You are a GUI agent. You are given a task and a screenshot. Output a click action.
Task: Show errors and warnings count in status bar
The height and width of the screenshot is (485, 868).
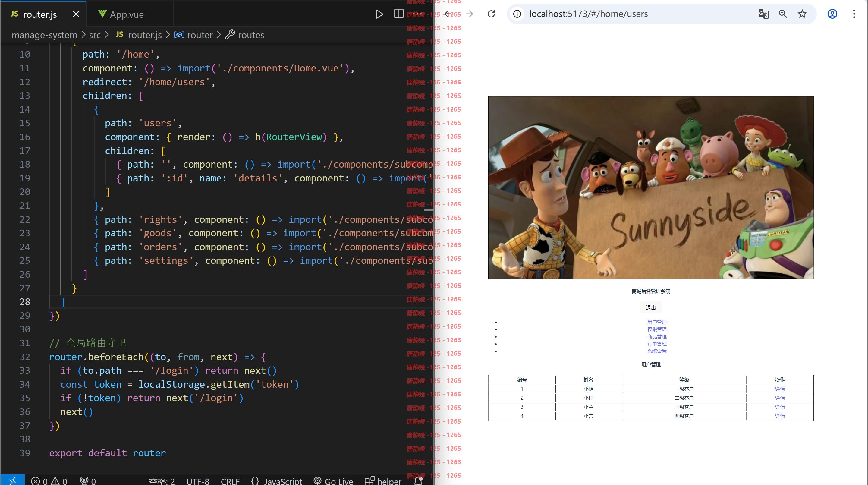[x=49, y=481]
